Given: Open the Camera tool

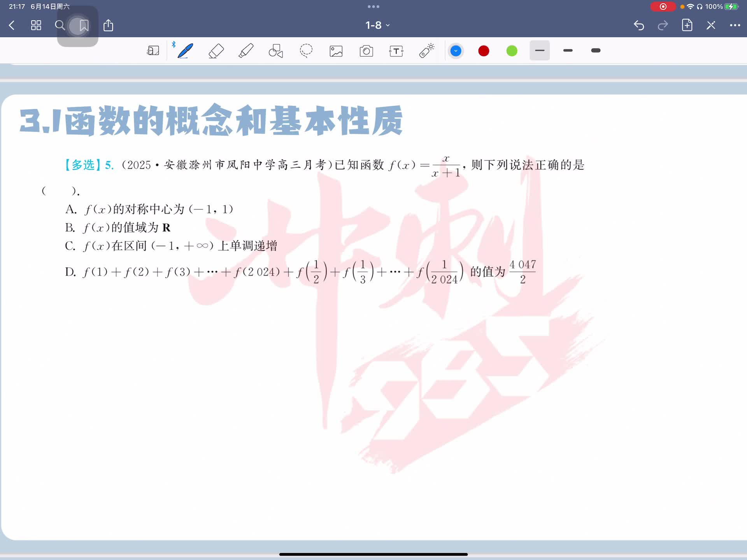Looking at the screenshot, I should 366,51.
